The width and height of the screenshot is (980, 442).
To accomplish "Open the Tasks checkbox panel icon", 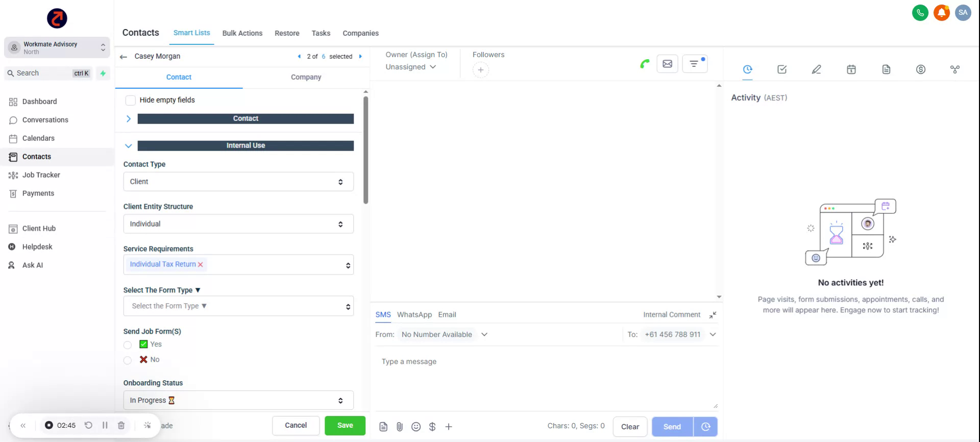I will point(782,69).
